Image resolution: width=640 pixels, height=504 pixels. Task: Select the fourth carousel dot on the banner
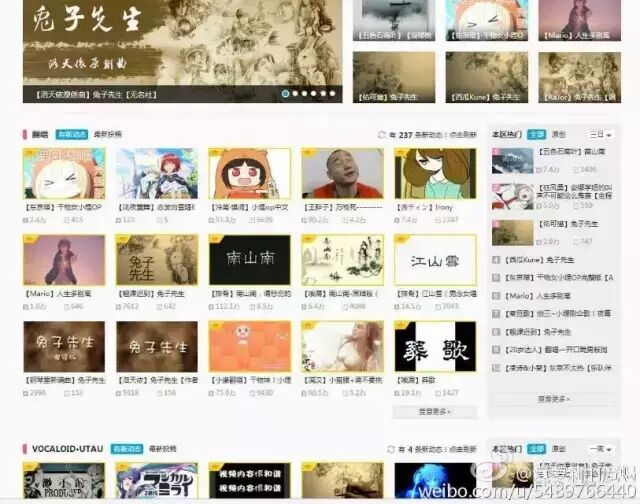[x=314, y=93]
